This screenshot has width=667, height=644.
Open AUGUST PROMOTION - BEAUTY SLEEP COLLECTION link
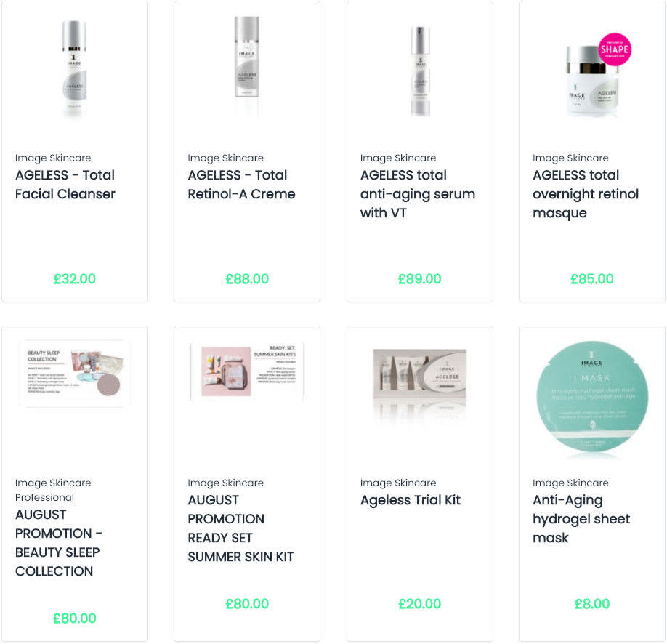[x=59, y=543]
